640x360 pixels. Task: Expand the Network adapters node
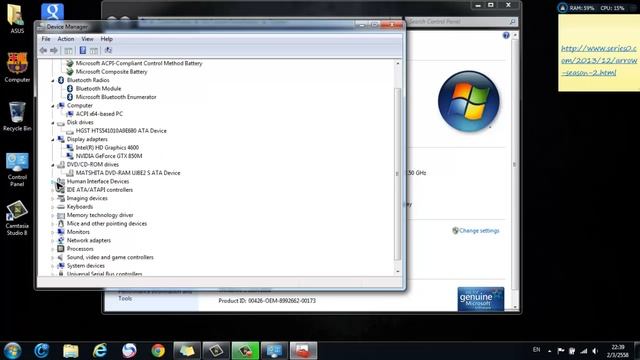pos(53,240)
